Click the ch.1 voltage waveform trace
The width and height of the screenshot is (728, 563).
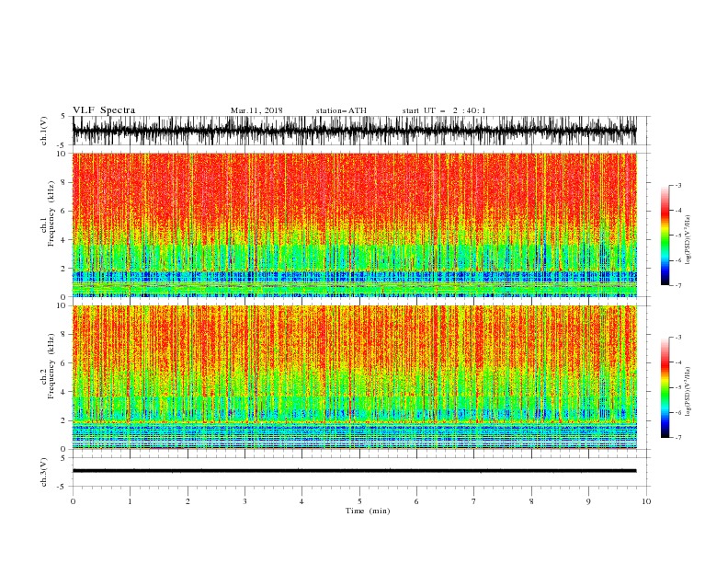coord(354,131)
